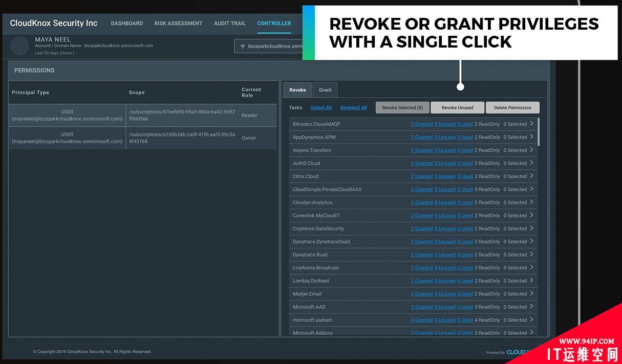Click the scope path ending 9f43768
622x364 pixels.
pos(182,138)
